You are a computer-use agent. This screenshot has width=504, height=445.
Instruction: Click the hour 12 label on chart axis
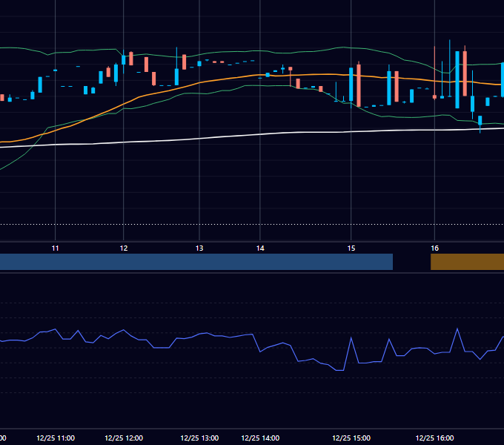(124, 248)
